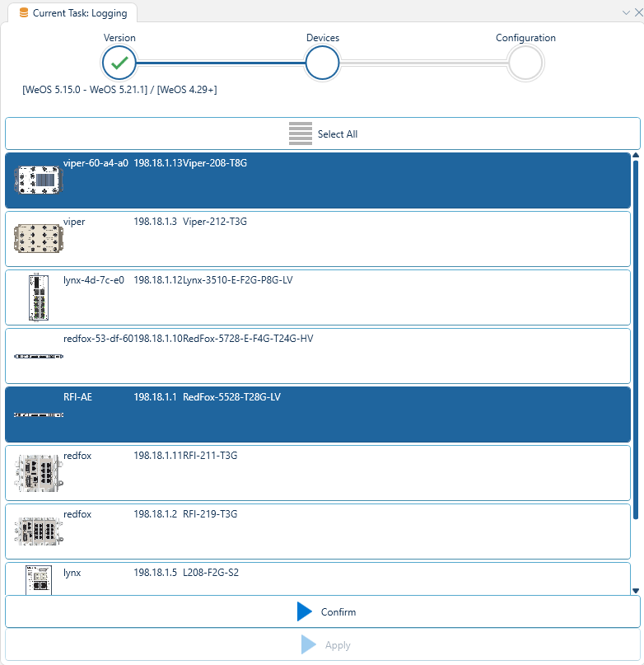The width and height of the screenshot is (644, 665).
Task: Click the model text RedFox-5728-E-F4G-T24G-HV
Action: (248, 339)
